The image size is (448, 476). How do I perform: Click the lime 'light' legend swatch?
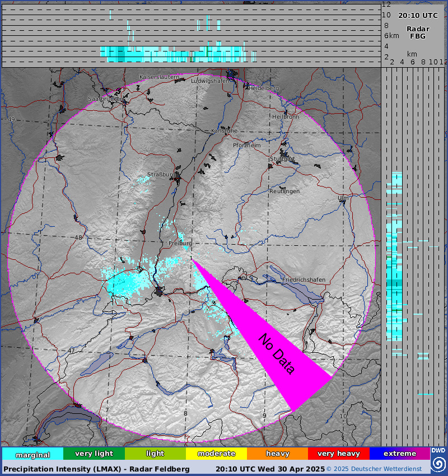point(155,454)
